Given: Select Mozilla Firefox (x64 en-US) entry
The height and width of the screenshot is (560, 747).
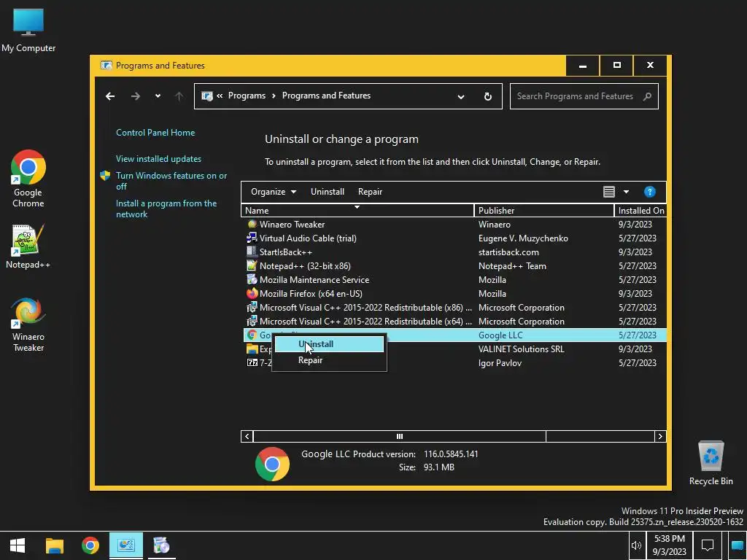Looking at the screenshot, I should coord(454,293).
